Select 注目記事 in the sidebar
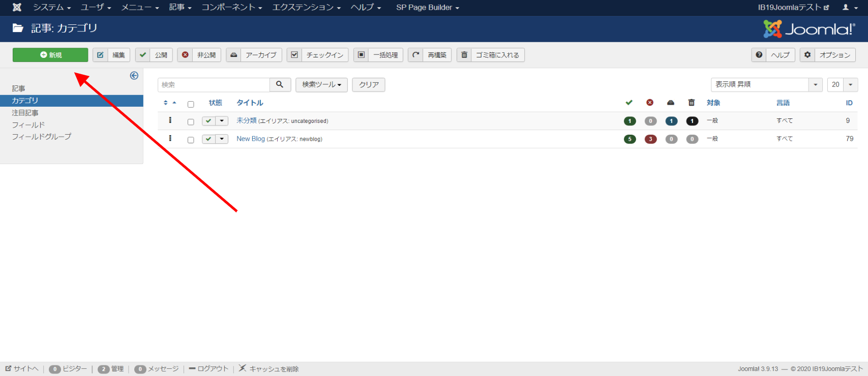This screenshot has width=868, height=376. [25, 113]
